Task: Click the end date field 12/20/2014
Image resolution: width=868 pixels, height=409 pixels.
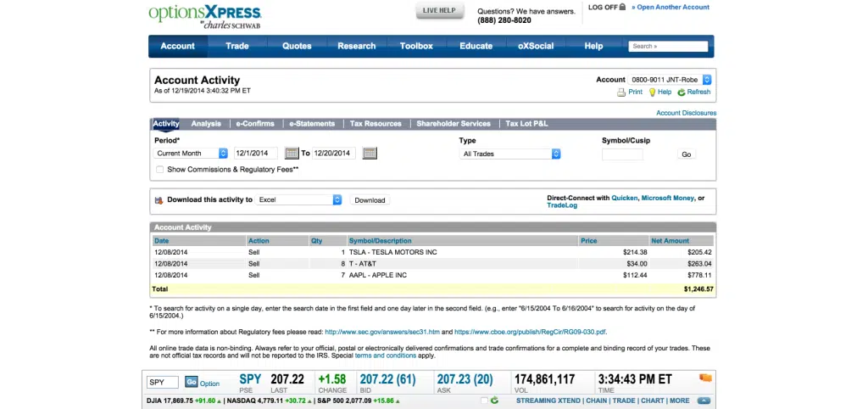Action: pos(334,153)
